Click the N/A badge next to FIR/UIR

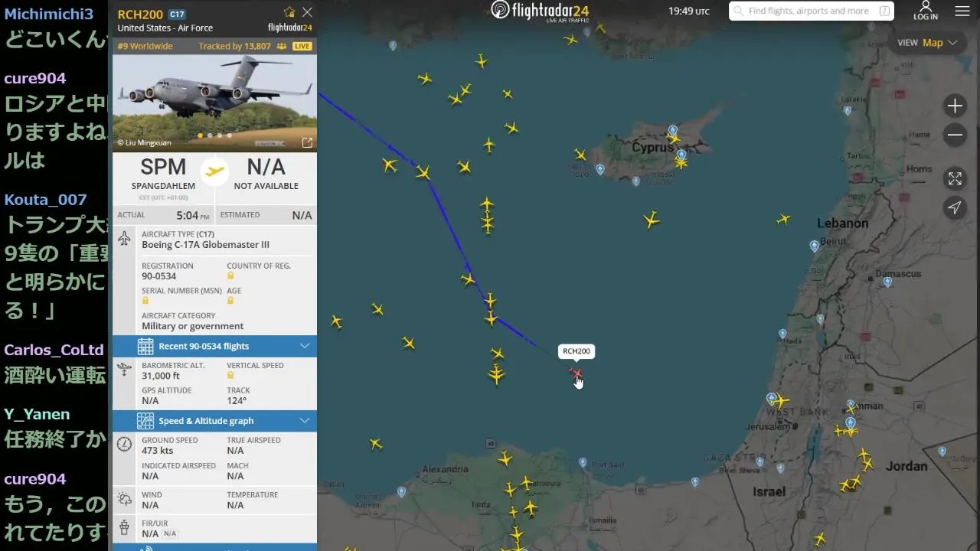(170, 533)
